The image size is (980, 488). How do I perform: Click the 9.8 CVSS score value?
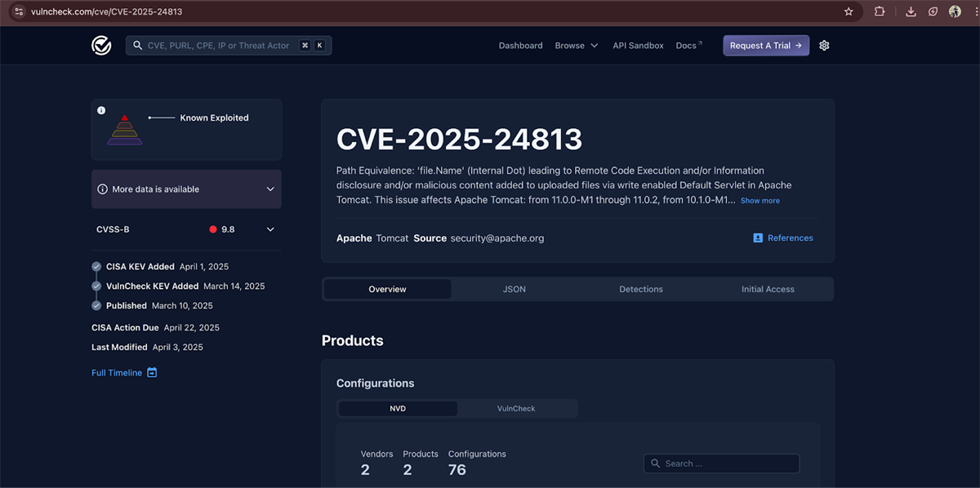[x=228, y=229]
